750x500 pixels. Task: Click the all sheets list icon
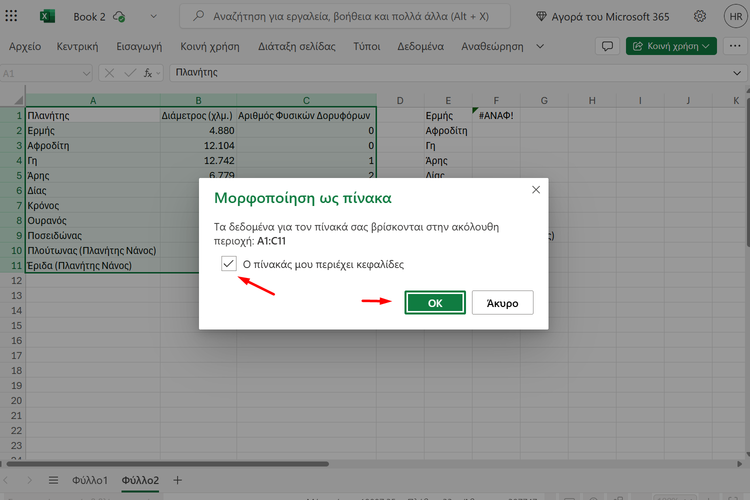53,480
